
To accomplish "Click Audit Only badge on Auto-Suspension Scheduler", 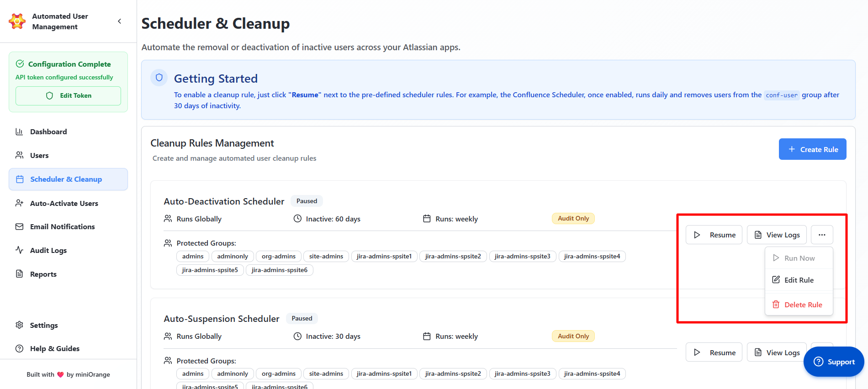I will (x=573, y=336).
